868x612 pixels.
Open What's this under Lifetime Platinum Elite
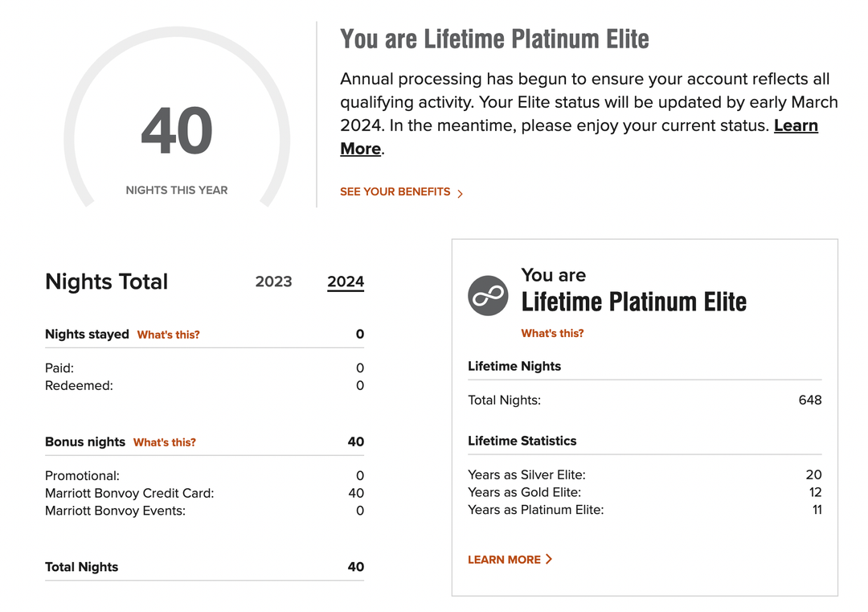(x=552, y=333)
